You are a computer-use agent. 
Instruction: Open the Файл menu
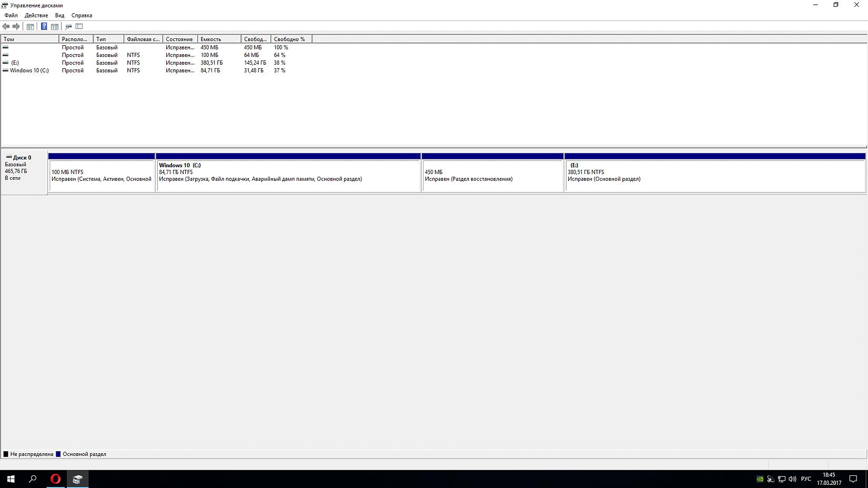click(11, 15)
